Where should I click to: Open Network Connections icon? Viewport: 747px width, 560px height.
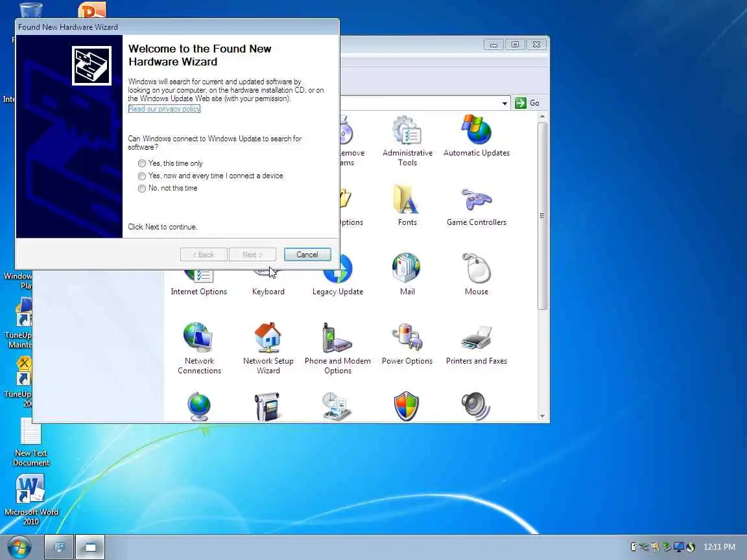tap(199, 348)
